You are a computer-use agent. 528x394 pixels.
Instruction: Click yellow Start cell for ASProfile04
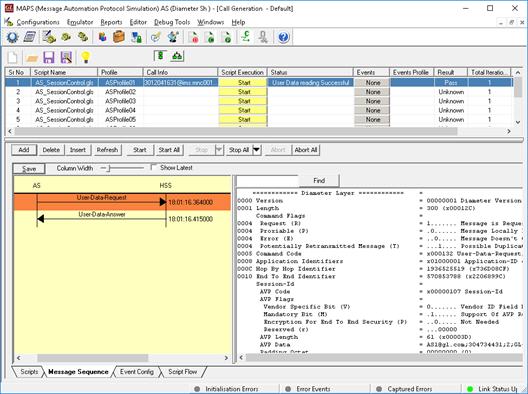[243, 110]
